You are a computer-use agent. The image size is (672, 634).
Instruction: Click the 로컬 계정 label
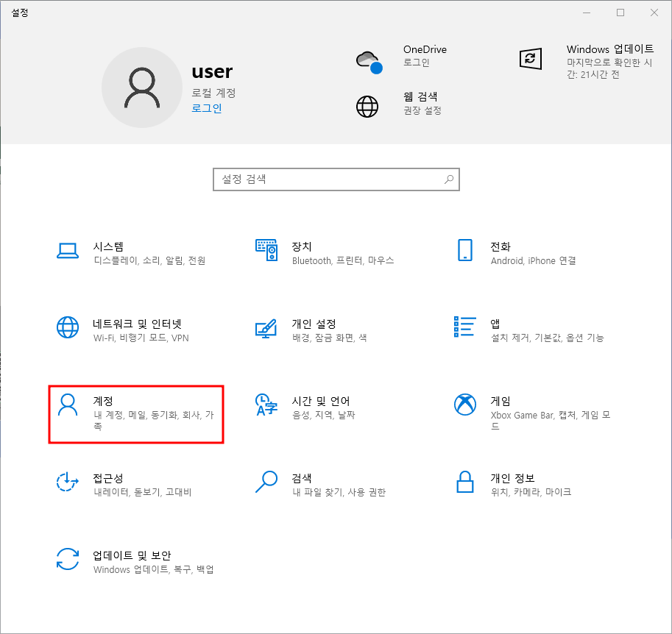(213, 93)
